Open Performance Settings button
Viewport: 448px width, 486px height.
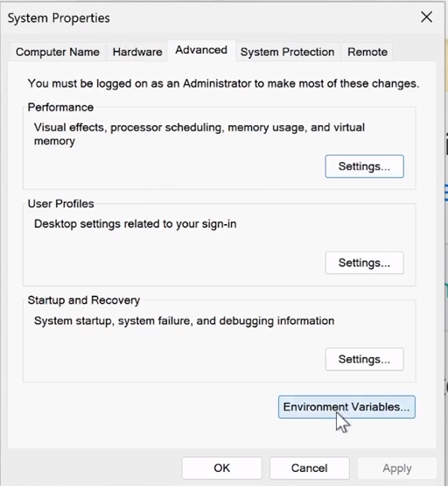click(x=364, y=166)
